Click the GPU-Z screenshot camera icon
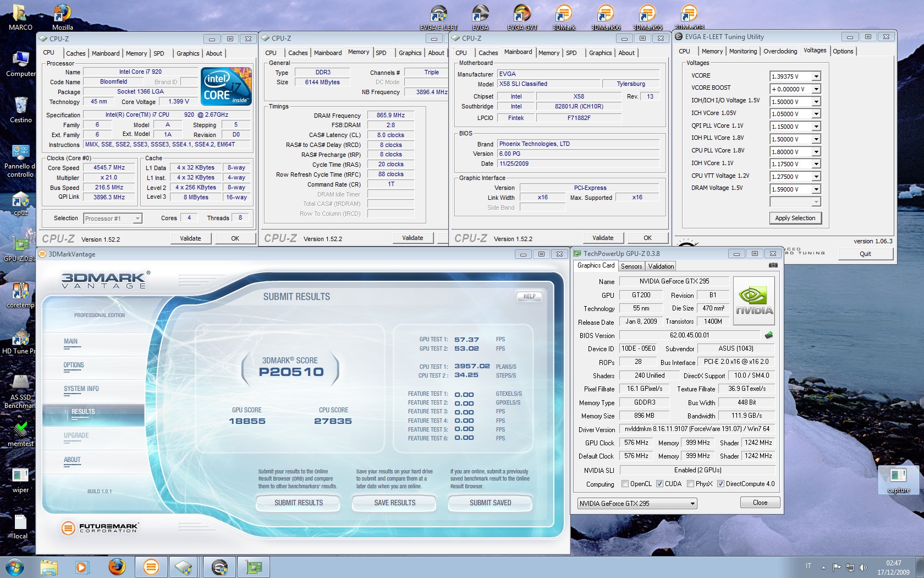This screenshot has height=578, width=924. pos(773,265)
